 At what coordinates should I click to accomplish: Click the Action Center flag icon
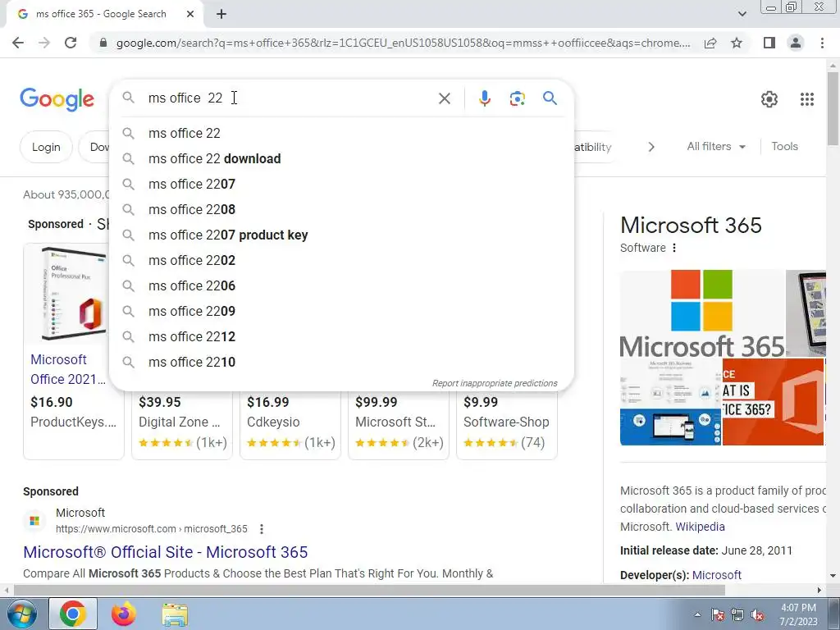point(718,615)
